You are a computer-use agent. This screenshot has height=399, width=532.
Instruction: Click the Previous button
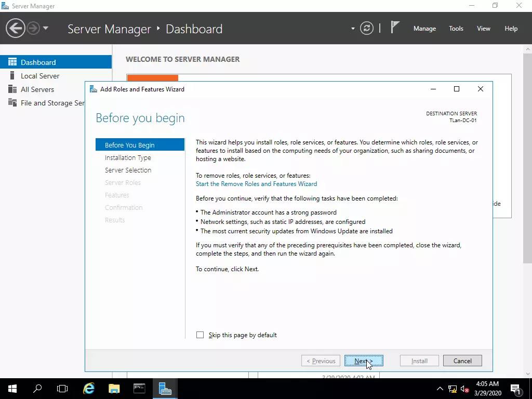coord(321,361)
